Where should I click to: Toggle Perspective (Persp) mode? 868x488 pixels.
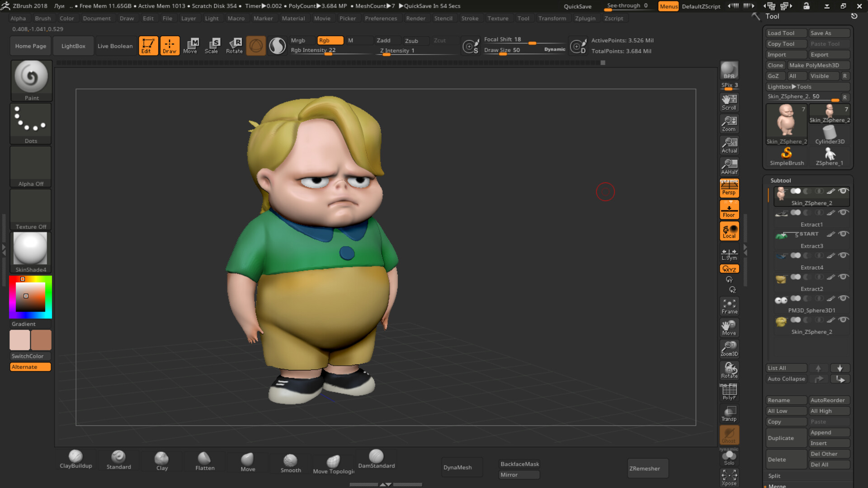729,188
